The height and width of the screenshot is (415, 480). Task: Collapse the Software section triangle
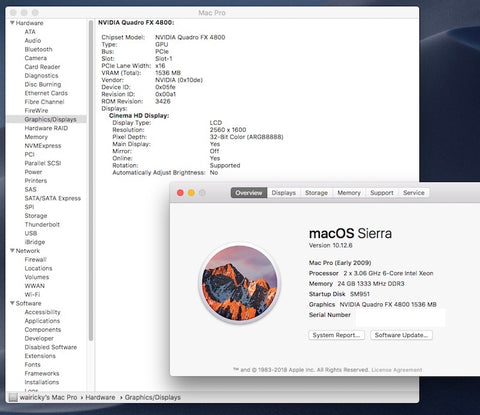coord(12,303)
